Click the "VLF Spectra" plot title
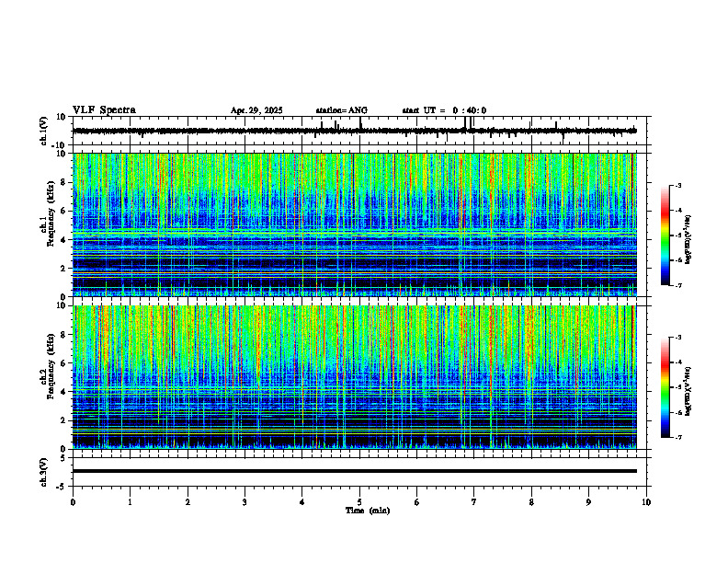The image size is (728, 563). point(104,110)
